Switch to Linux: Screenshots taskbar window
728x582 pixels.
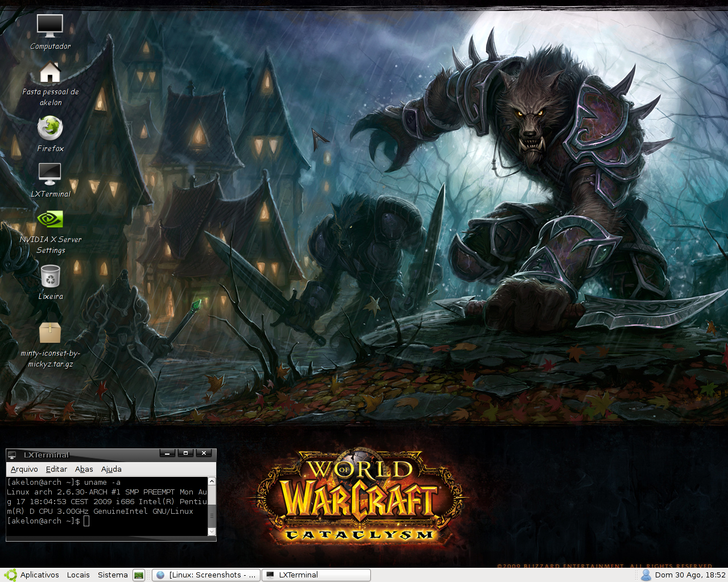point(206,575)
